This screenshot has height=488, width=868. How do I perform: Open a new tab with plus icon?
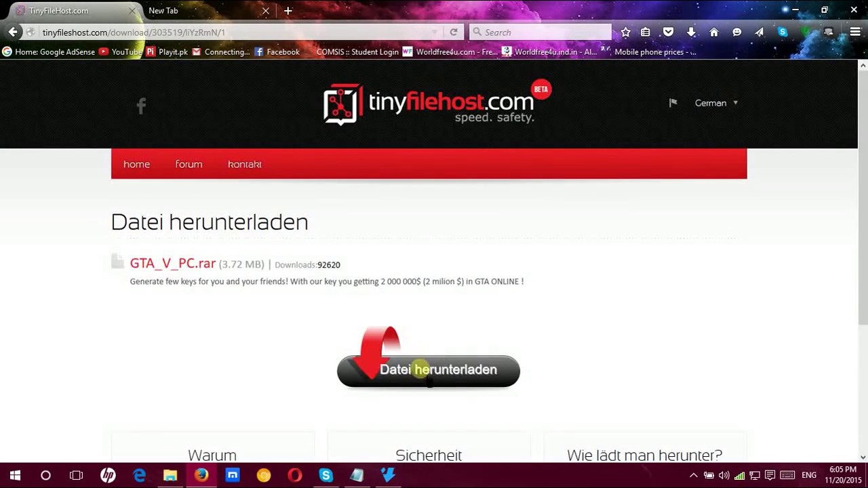288,11
